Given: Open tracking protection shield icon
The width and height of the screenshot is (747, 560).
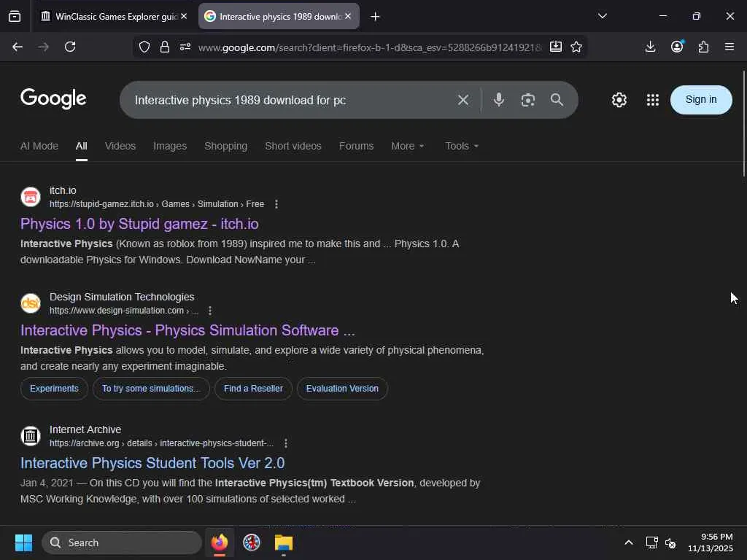Looking at the screenshot, I should (x=144, y=47).
